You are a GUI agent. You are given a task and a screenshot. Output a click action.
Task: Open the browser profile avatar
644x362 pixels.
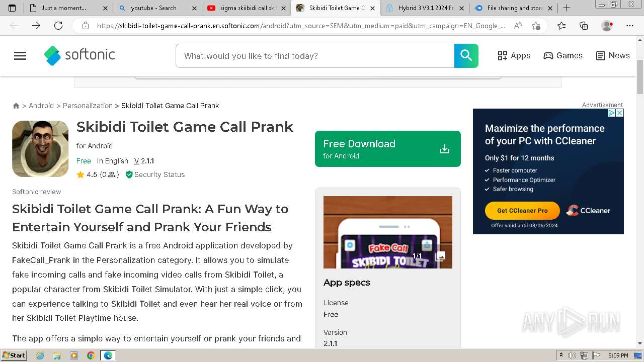(x=607, y=26)
